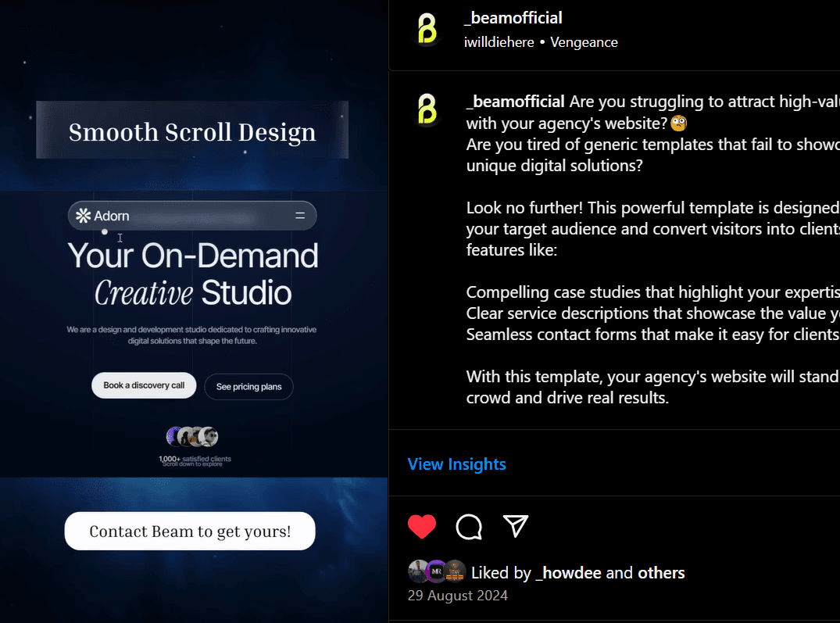The width and height of the screenshot is (840, 623).
Task: Open the likers' avatar cluster
Action: point(437,571)
